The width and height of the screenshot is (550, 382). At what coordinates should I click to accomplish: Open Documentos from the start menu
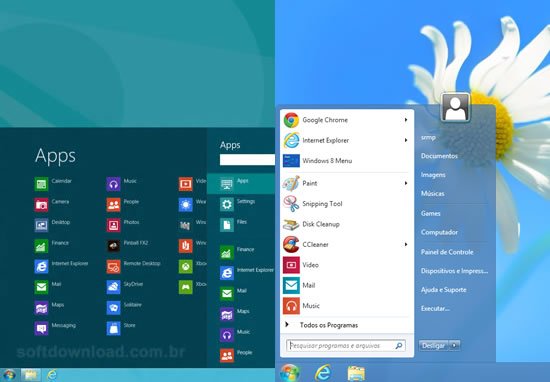tap(439, 156)
